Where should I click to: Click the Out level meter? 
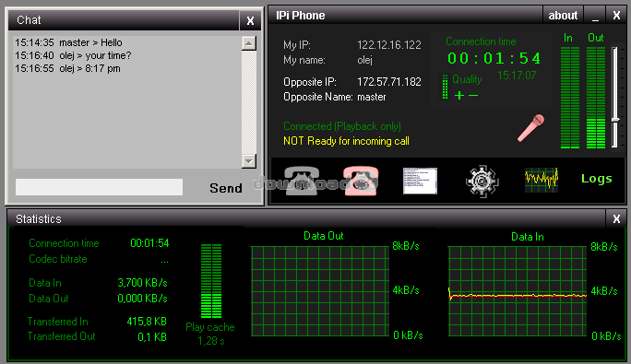click(596, 98)
